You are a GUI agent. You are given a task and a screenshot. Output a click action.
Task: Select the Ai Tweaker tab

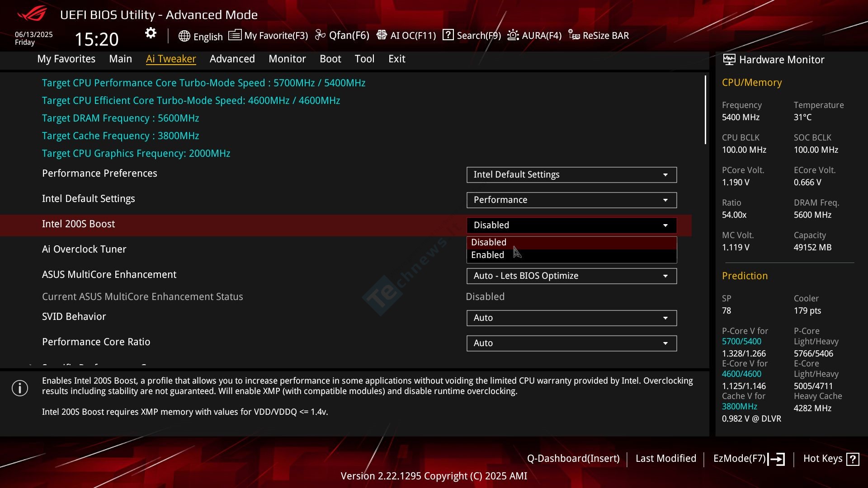pyautogui.click(x=171, y=59)
